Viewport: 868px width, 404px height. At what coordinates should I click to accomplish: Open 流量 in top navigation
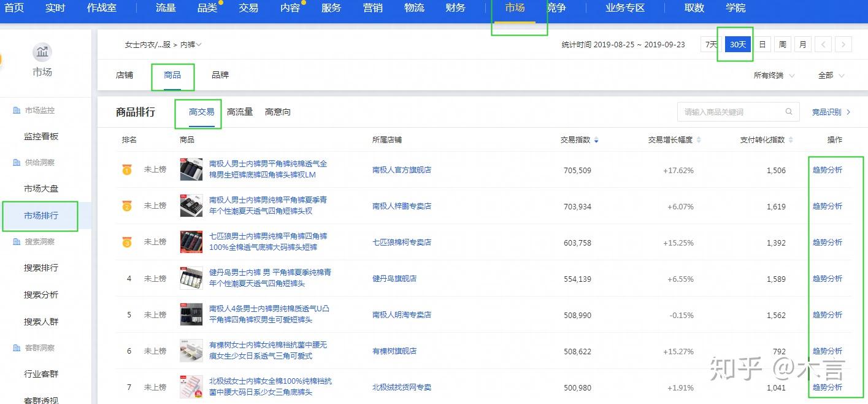[x=166, y=8]
